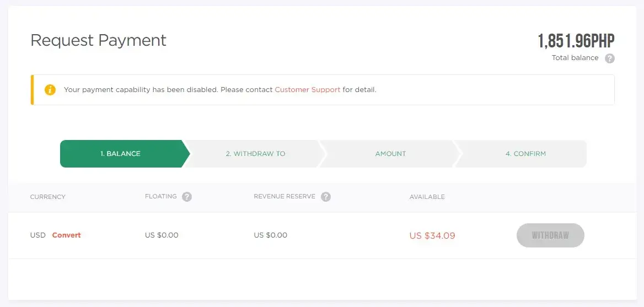This screenshot has height=307, width=644.
Task: Click the Floating column header label
Action: [160, 197]
